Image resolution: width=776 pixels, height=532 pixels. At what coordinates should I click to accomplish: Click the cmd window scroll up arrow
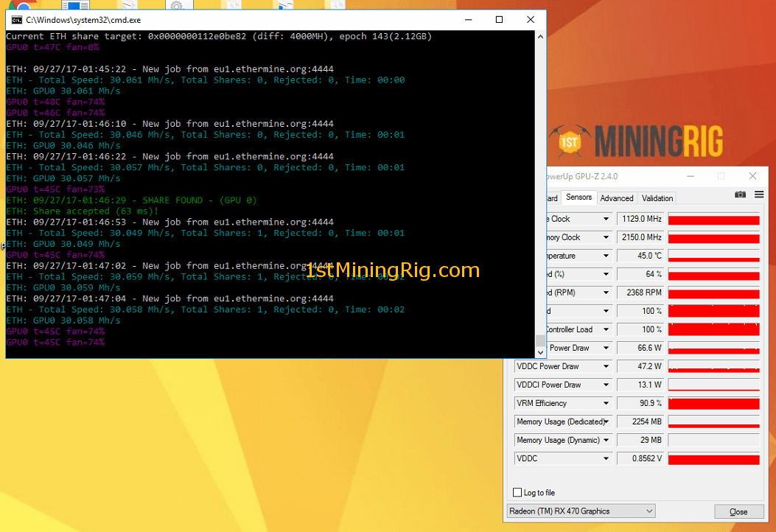click(540, 37)
